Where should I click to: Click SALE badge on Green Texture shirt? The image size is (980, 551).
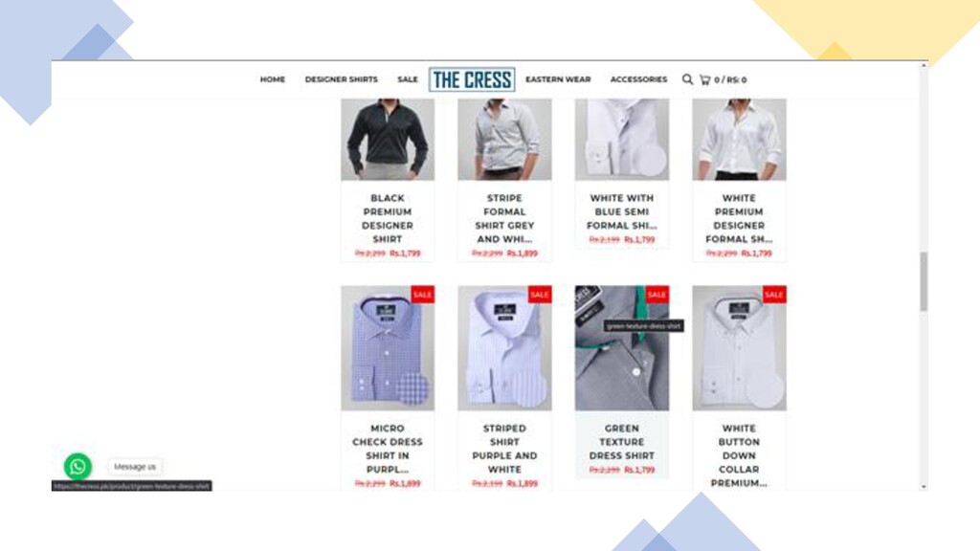tap(657, 295)
